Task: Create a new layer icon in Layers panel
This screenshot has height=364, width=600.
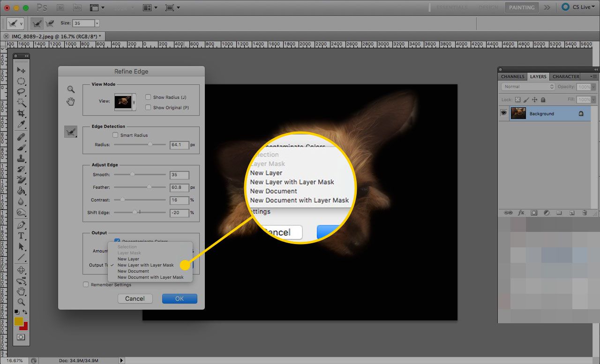Action: click(x=572, y=213)
